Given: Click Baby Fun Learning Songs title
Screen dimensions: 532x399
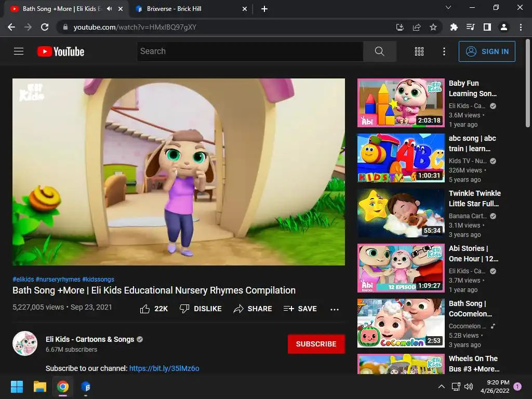Looking at the screenshot, I should tap(473, 88).
